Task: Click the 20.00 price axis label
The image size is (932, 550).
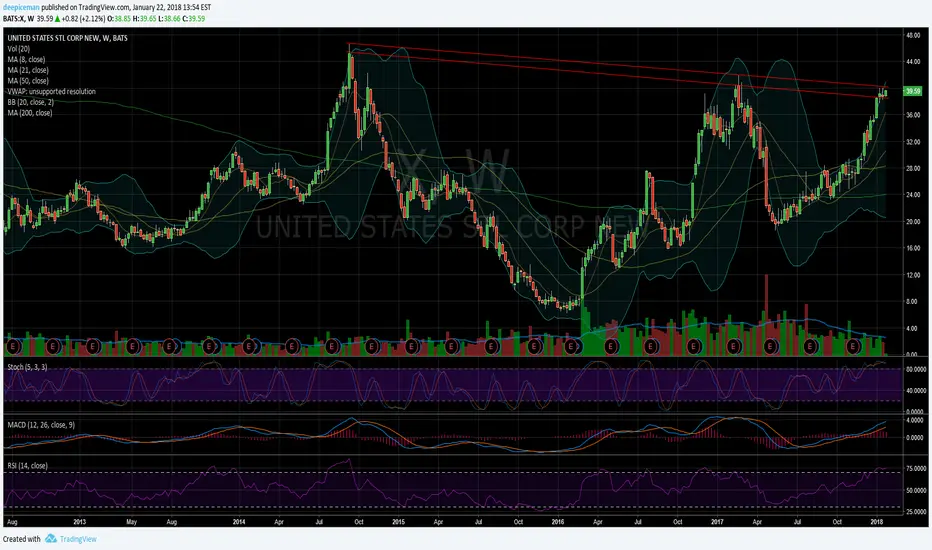Action: click(913, 221)
